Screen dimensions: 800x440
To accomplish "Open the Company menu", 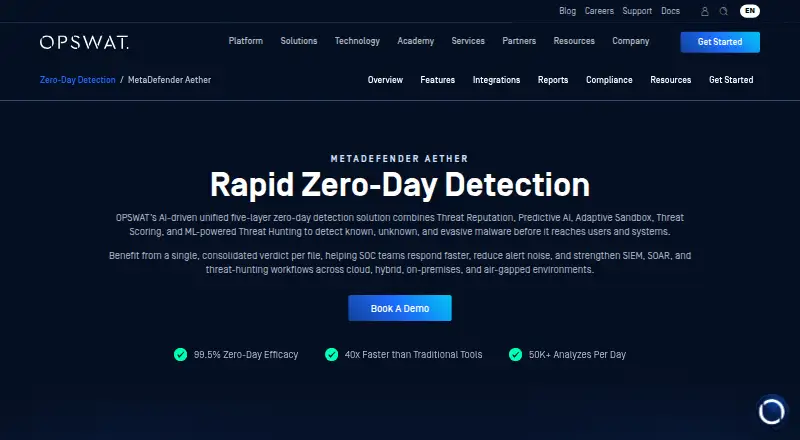I will [631, 41].
